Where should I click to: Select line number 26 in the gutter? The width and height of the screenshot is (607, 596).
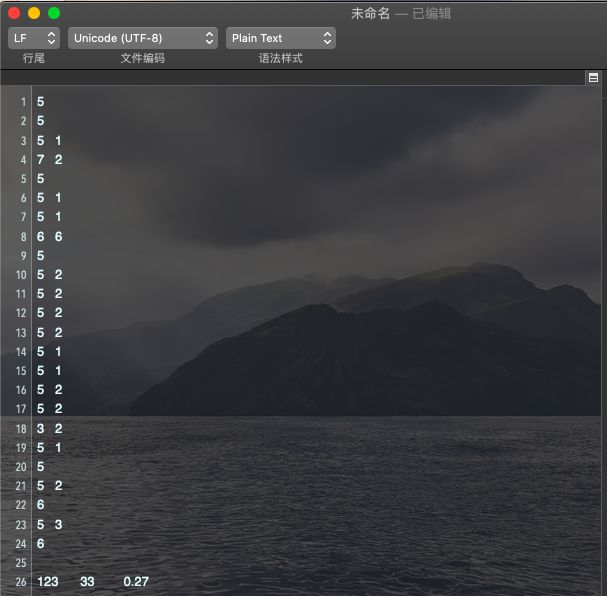point(21,582)
